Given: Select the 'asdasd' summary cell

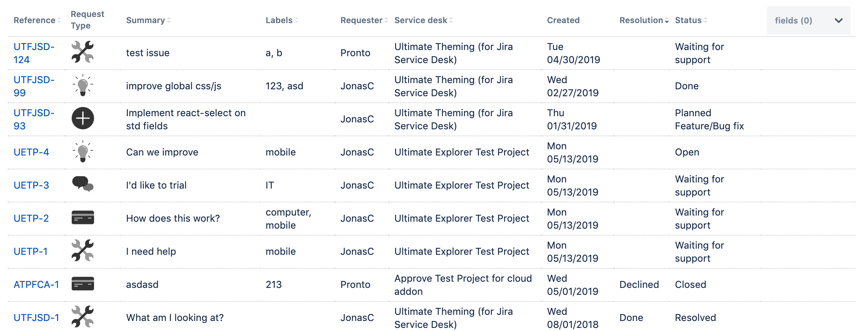Looking at the screenshot, I should [142, 284].
